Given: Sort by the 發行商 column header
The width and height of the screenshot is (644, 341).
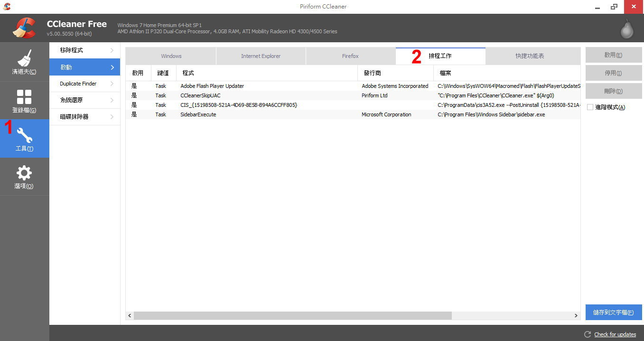Looking at the screenshot, I should tap(395, 73).
